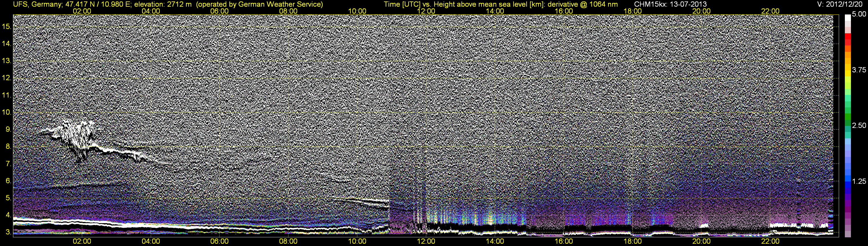Click the 02:00 label on the top time axis
This screenshot has height=246, width=868.
82,11
